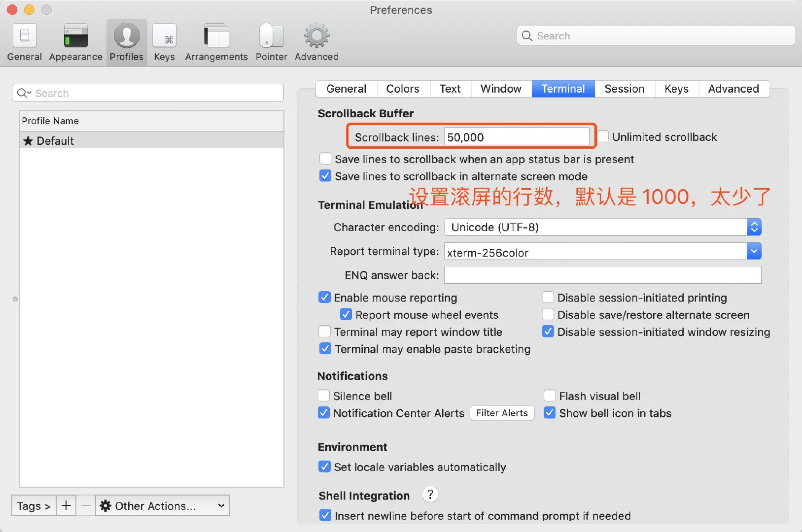This screenshot has height=532, width=802.
Task: Expand the Report terminal type combo box arrow
Action: pos(754,251)
